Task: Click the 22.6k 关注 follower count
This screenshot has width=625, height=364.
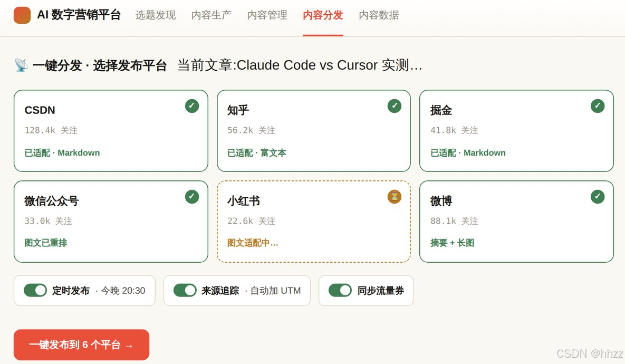Action: [251, 221]
